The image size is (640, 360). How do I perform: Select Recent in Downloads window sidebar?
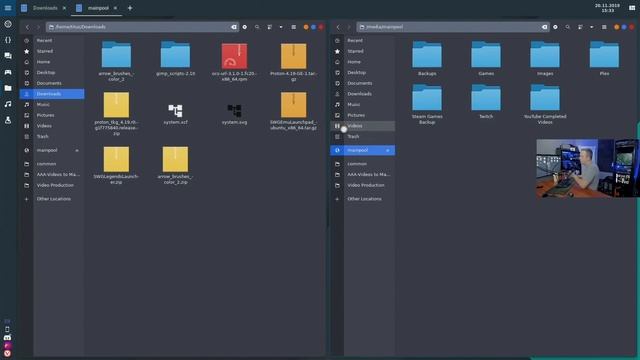click(x=52, y=40)
